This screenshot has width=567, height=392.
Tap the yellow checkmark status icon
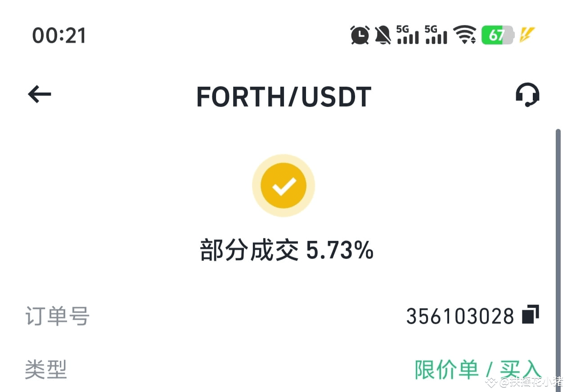(x=283, y=186)
